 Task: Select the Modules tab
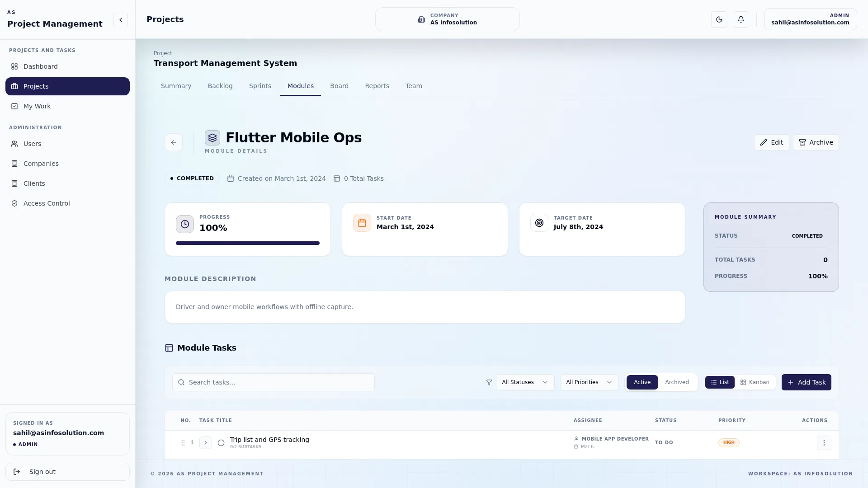tap(301, 86)
